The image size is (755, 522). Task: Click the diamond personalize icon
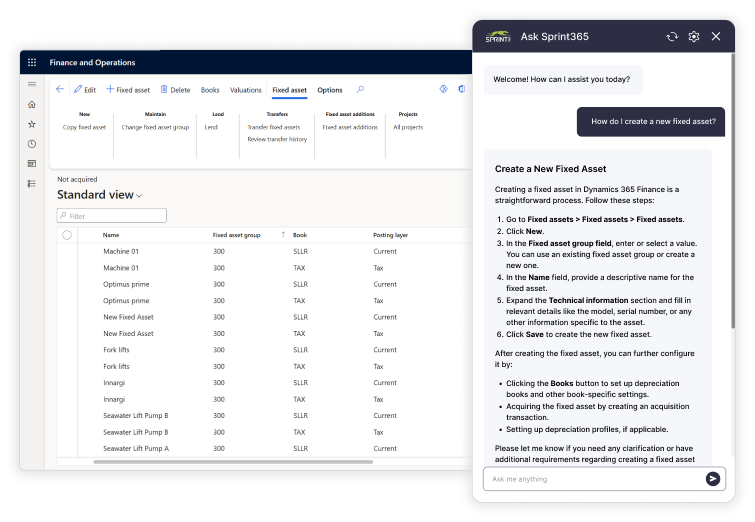click(443, 89)
